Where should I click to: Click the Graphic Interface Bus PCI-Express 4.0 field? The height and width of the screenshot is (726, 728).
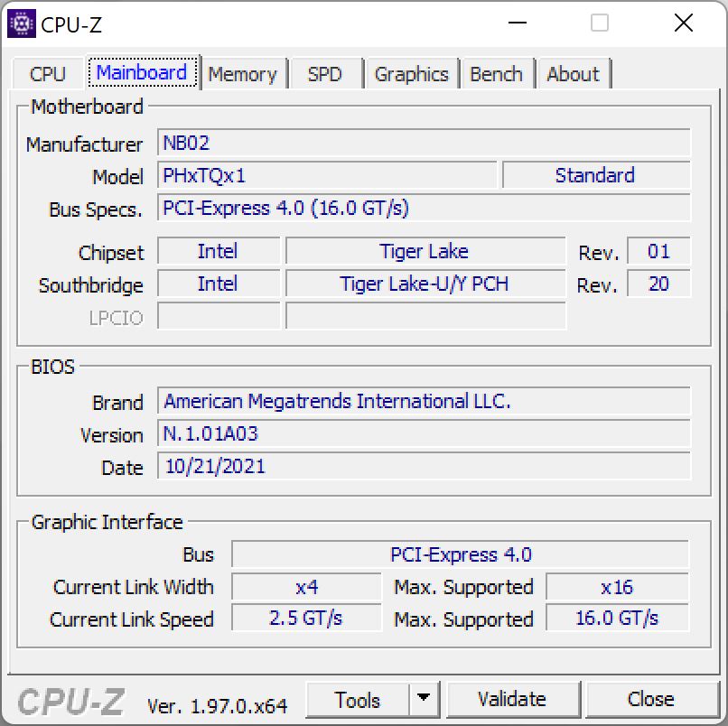coord(460,554)
